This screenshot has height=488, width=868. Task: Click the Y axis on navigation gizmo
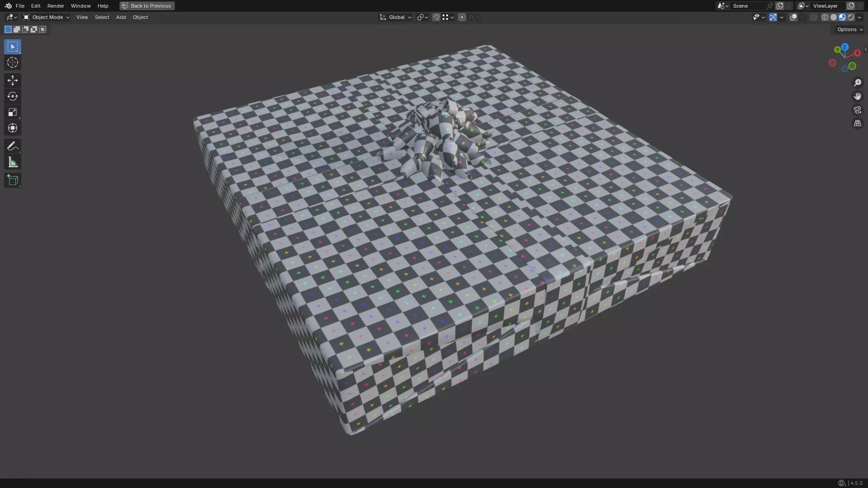837,50
